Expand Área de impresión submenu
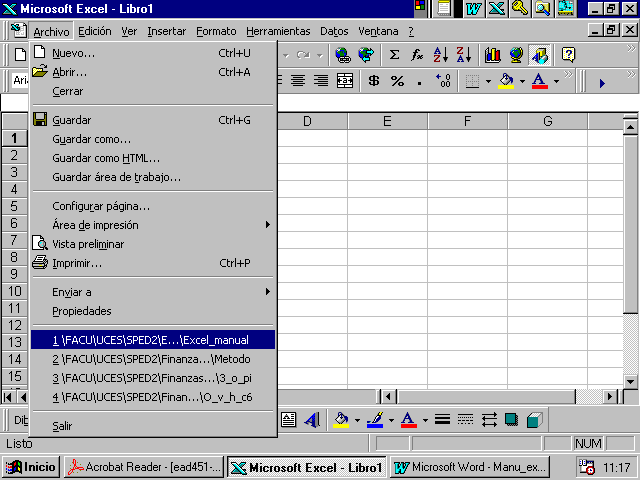This screenshot has height=480, width=640. (267, 224)
